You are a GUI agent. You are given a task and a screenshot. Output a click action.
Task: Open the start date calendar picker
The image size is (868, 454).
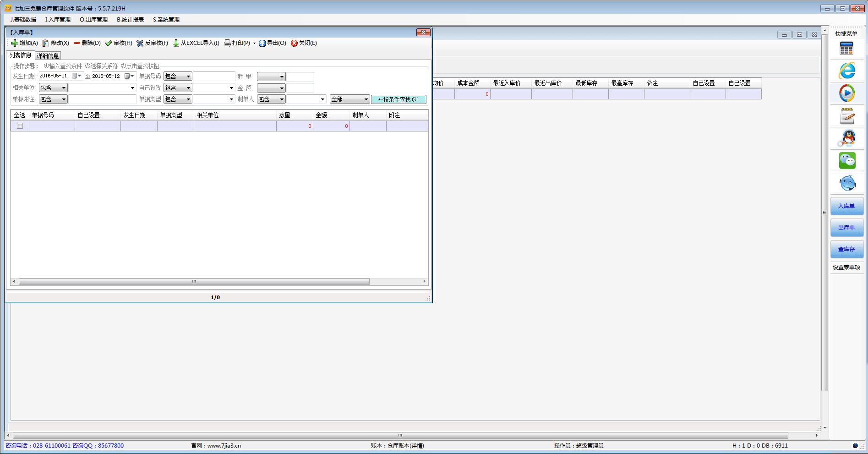click(76, 76)
